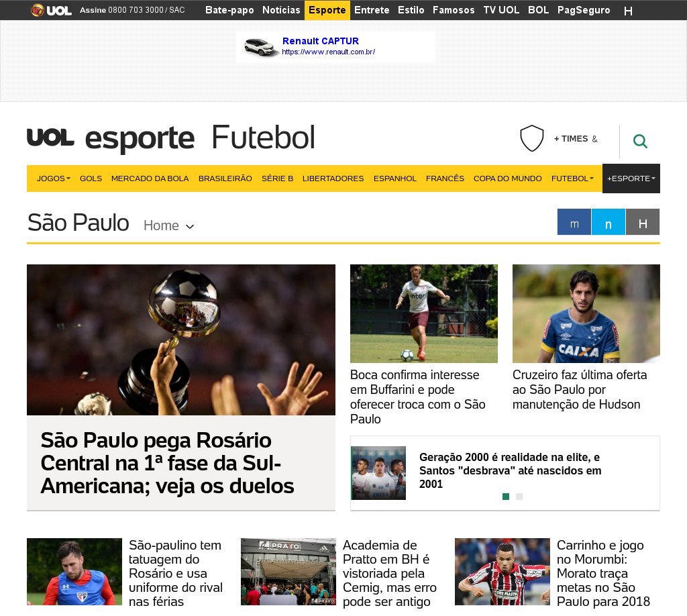The image size is (687, 616).
Task: Open the Home dropdown beside São Paulo
Action: point(168,225)
